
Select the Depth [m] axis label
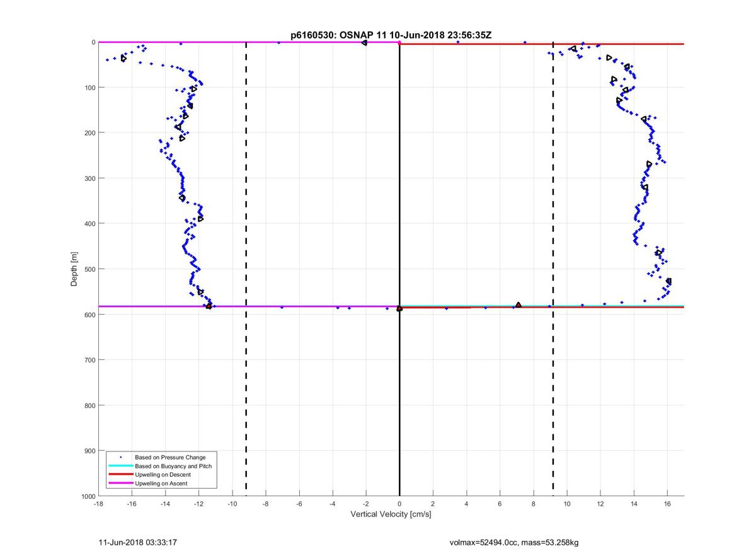(74, 269)
